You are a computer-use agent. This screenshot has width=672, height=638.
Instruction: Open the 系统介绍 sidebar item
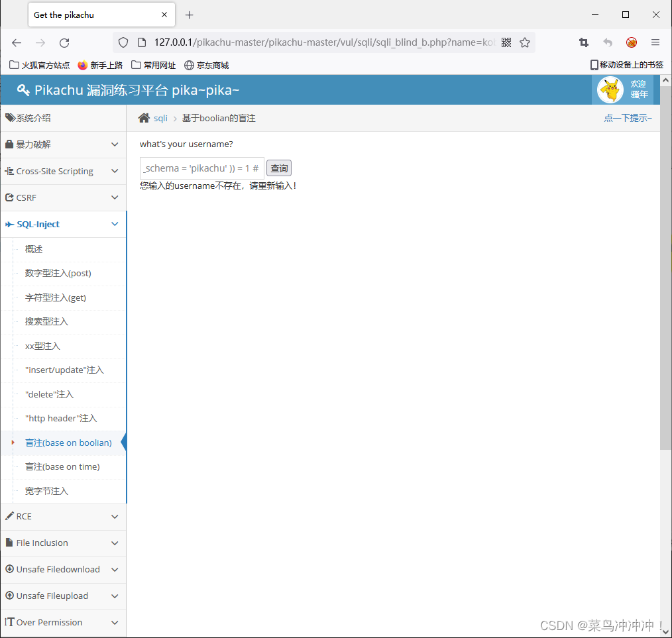[x=63, y=118]
